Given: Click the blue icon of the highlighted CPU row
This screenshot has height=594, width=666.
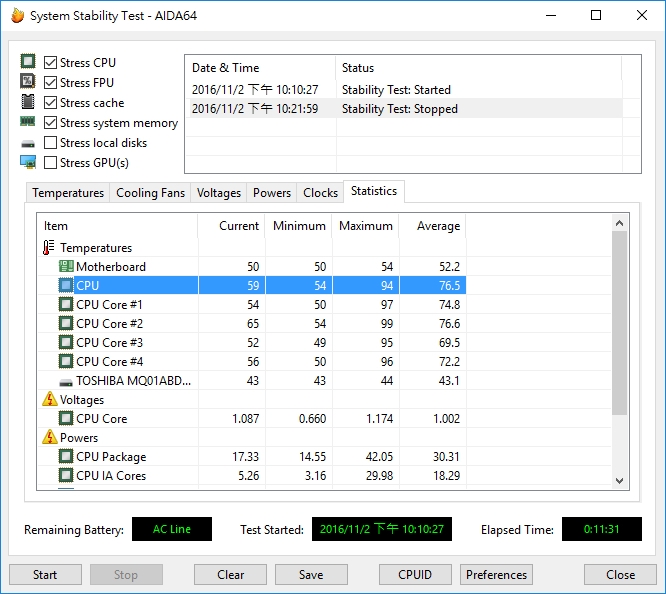Looking at the screenshot, I should click(66, 285).
